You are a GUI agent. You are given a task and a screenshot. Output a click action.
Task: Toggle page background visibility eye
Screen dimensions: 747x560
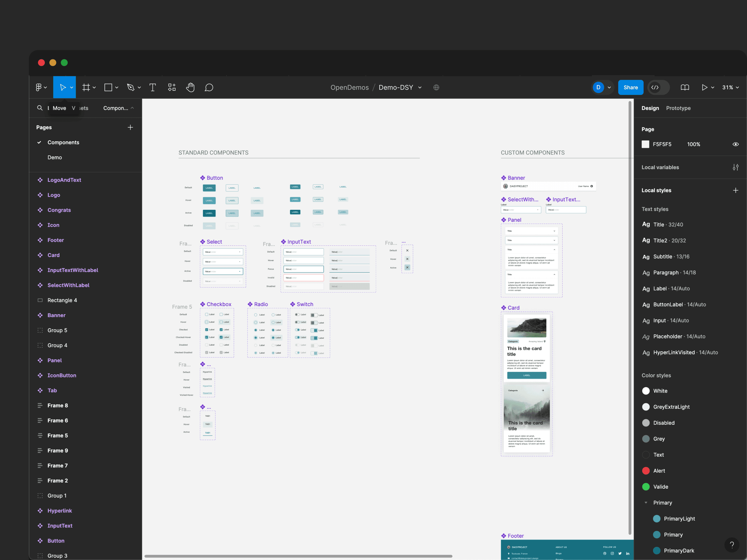point(735,144)
